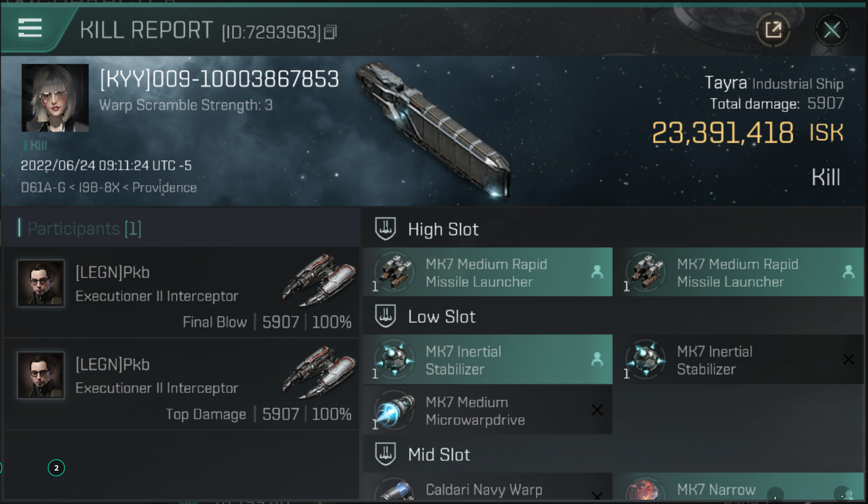Click the first MK7 Inertial Stabilizer icon

[x=394, y=360]
